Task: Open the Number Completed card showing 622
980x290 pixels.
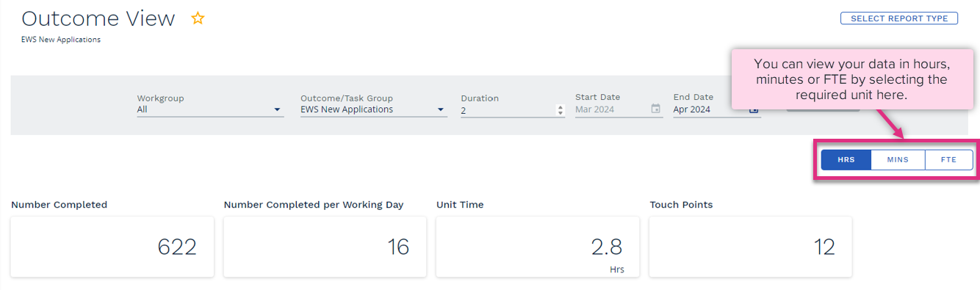Action: pyautogui.click(x=112, y=247)
